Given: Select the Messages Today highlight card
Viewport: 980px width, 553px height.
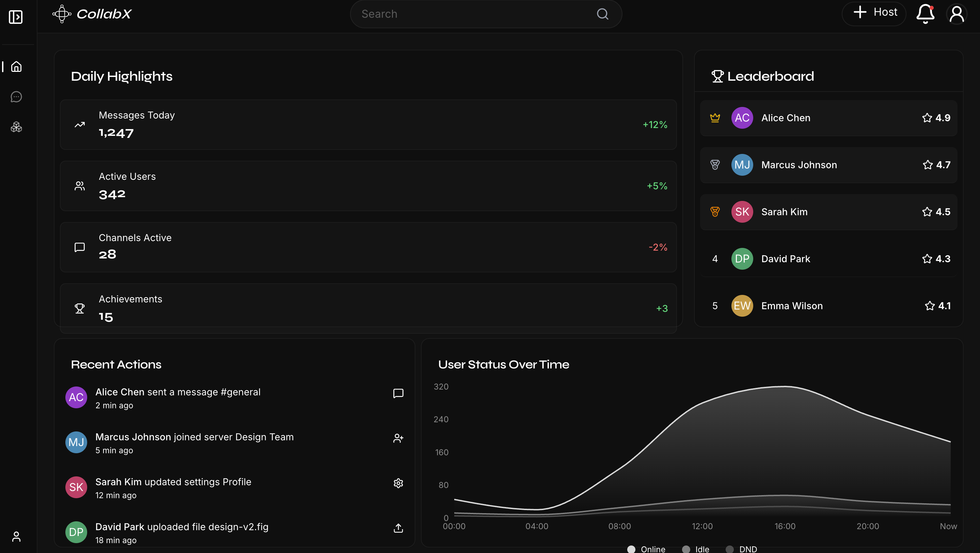Looking at the screenshot, I should point(368,124).
